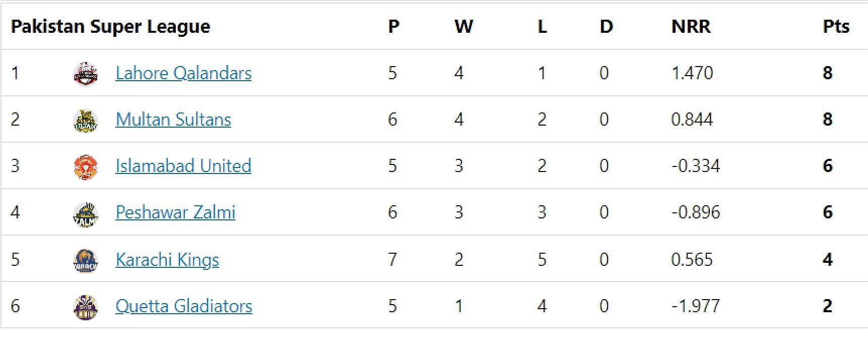Viewport: 868px width, 344px height.
Task: Open the Islamabad United team link
Action: (183, 166)
